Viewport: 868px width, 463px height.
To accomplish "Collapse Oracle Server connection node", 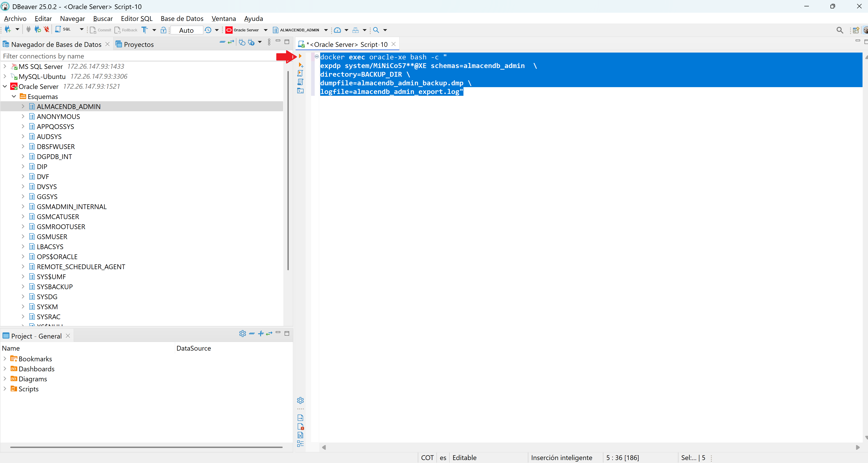I will 5,86.
